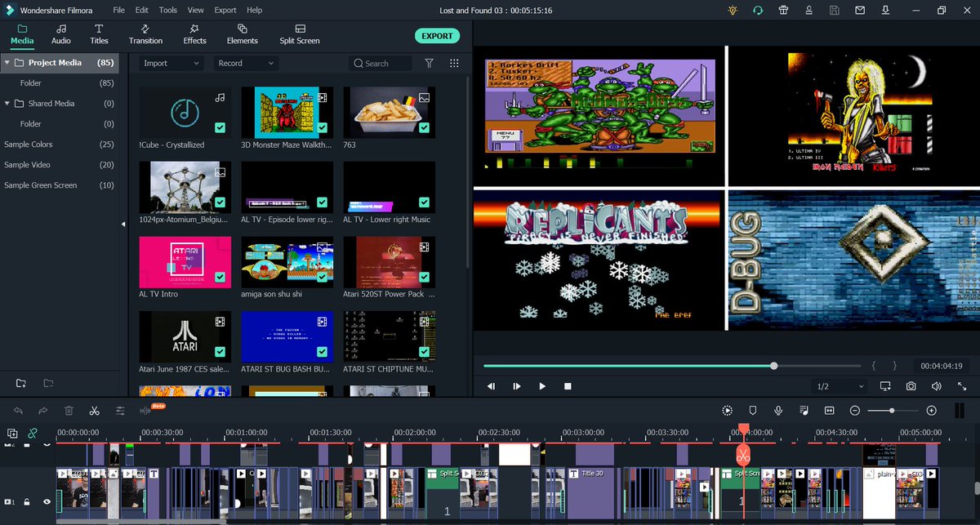The height and width of the screenshot is (525, 980).
Task: Toggle checkmark on ATARI ST BUG BASH clip
Action: tap(323, 352)
